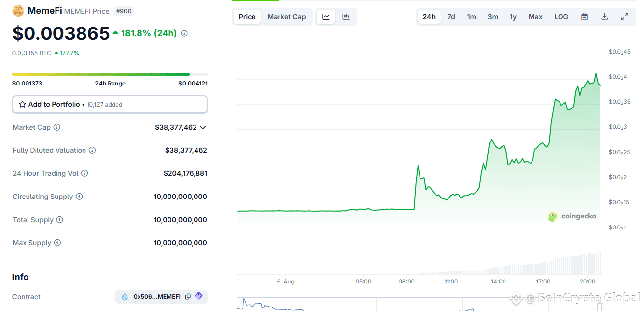Click the $0.003865 price value

tap(61, 33)
